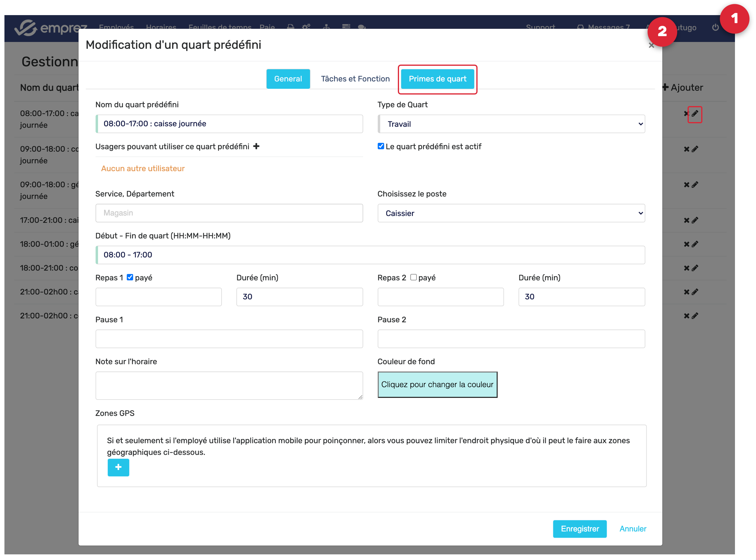Click plus icon to add authorized users
Image resolution: width=756 pixels, height=560 pixels.
click(x=256, y=146)
